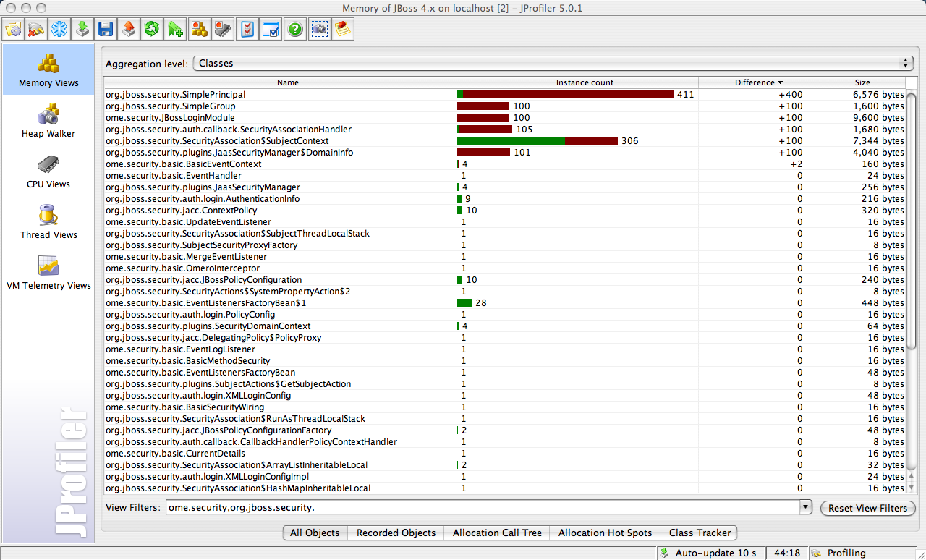Select the ome.security.basic.EventLogListener row
The height and width of the screenshot is (560, 926).
click(x=505, y=349)
